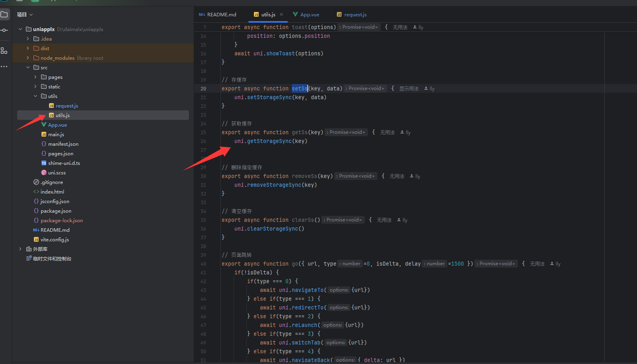Open the More tool windows ellipsis icon
The image size is (637, 364).
click(4, 67)
